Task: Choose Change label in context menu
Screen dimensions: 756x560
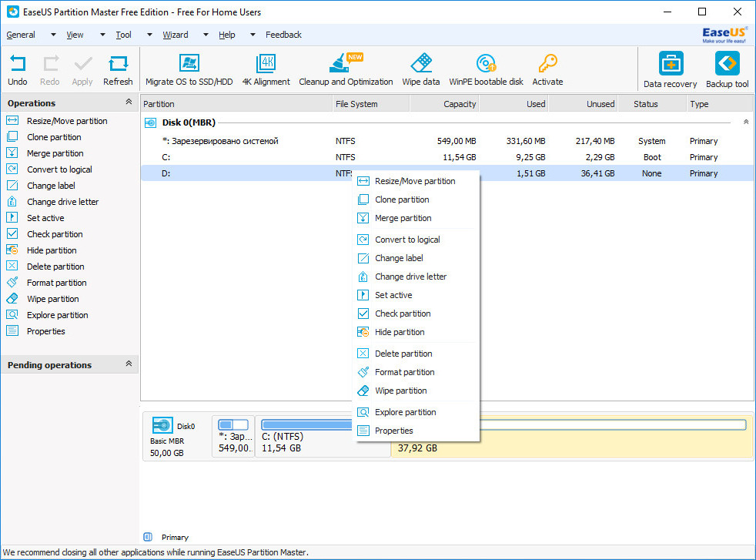Action: [416, 258]
